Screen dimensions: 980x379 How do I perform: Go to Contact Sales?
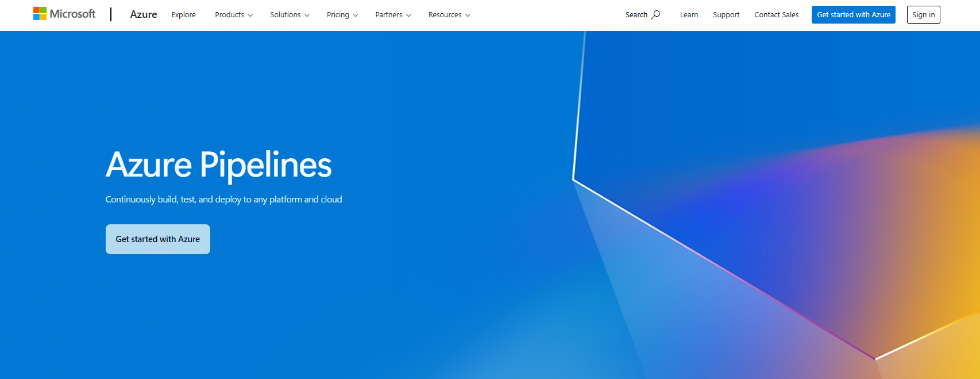[776, 15]
